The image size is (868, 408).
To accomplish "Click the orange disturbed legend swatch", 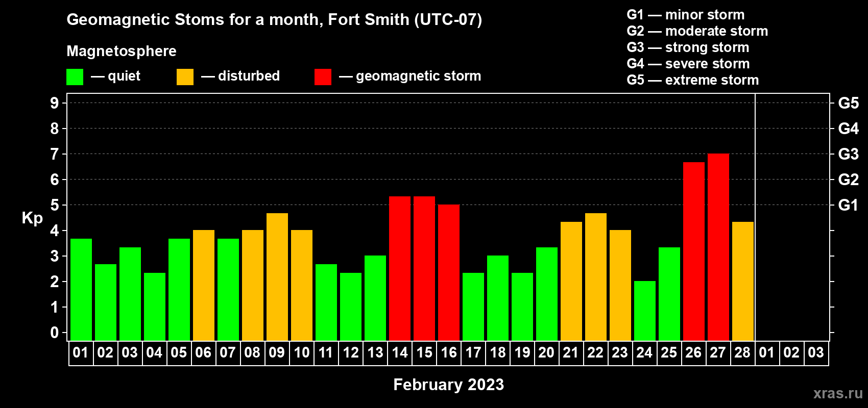I will [185, 76].
